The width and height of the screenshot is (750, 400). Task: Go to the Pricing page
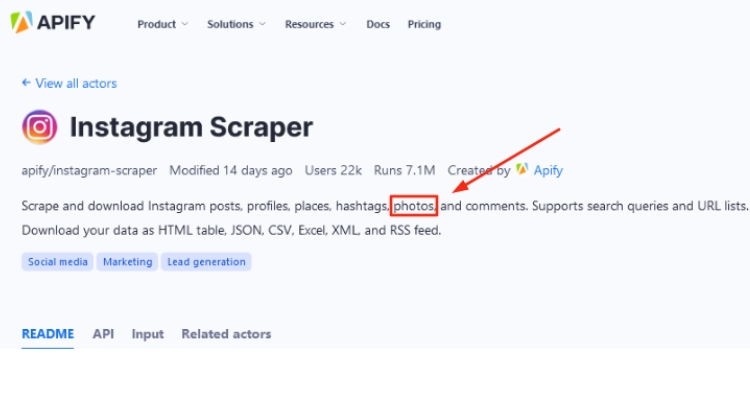pyautogui.click(x=424, y=24)
